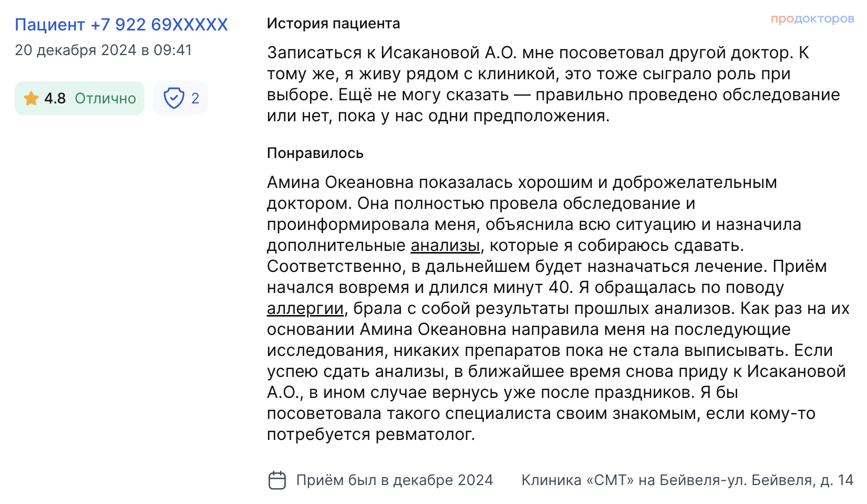This screenshot has height=504, width=867.
Task: Click the calendar icon near visit date
Action: tap(277, 480)
